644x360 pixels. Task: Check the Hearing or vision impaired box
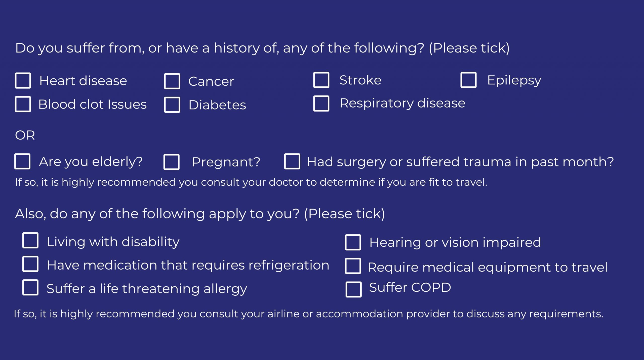click(x=353, y=242)
